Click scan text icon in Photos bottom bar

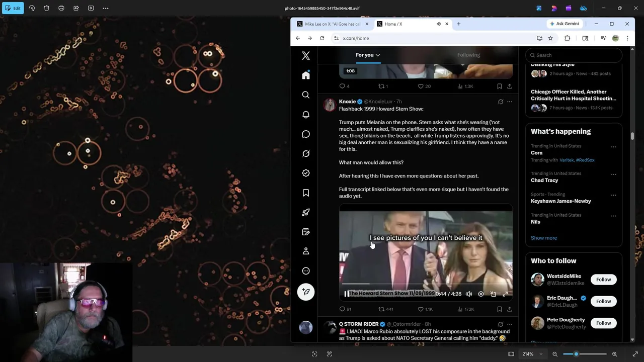coord(330,354)
